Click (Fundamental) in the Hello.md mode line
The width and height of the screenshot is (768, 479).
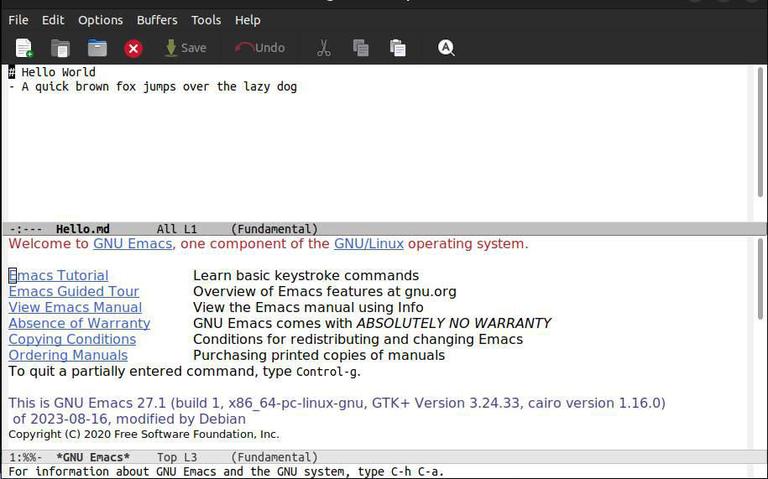[x=274, y=229]
